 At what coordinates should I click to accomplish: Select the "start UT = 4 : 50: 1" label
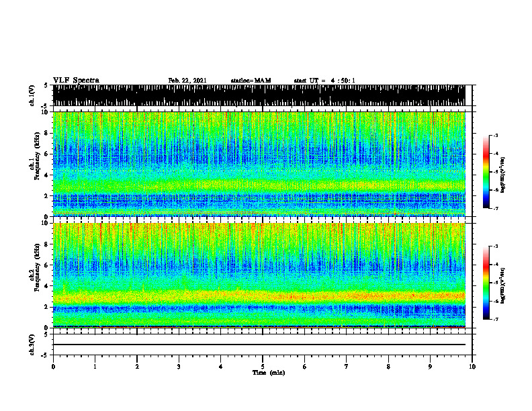pyautogui.click(x=324, y=81)
